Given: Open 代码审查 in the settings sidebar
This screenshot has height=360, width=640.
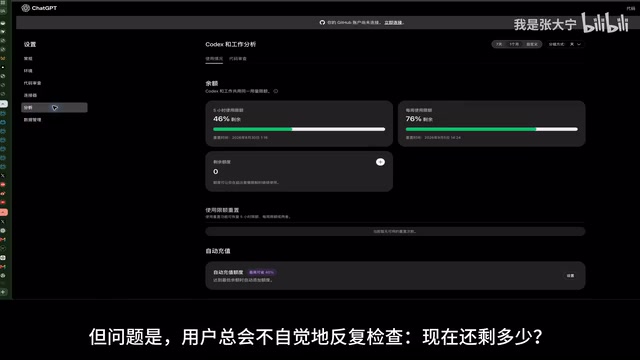Looking at the screenshot, I should pos(32,83).
